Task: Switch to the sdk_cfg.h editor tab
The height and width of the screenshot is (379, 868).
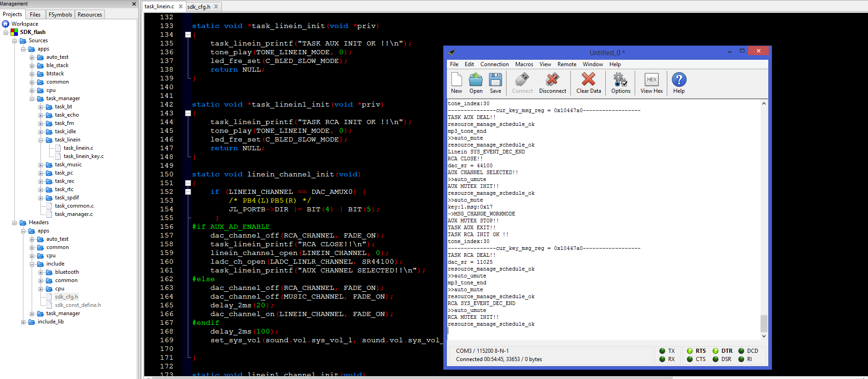Action: [x=199, y=7]
